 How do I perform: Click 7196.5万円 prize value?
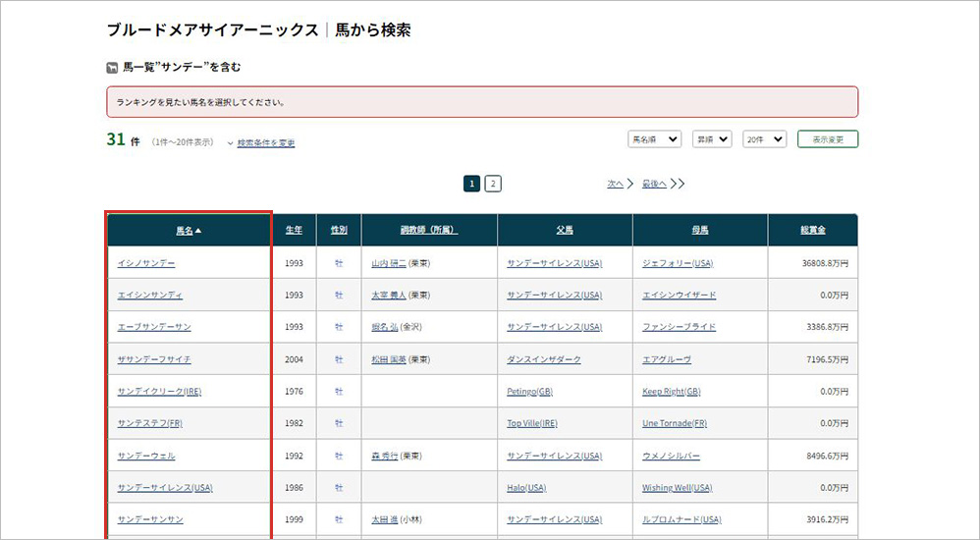[828, 359]
